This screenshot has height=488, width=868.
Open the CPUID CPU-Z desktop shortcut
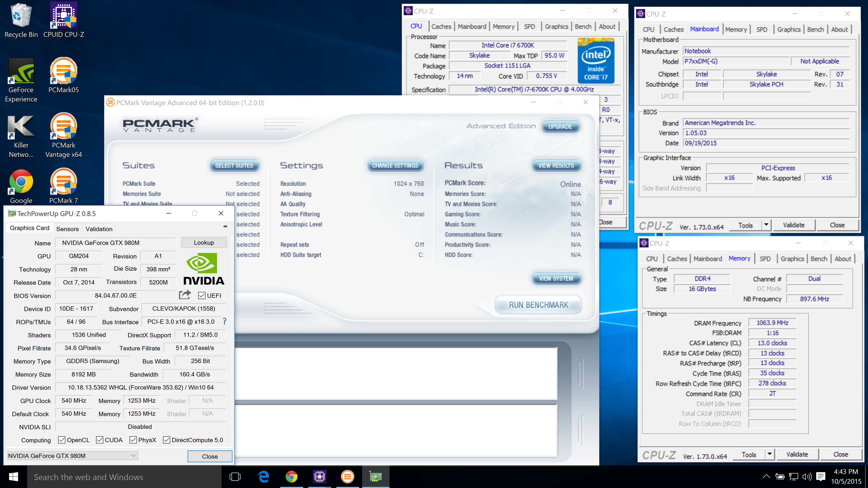coord(64,20)
